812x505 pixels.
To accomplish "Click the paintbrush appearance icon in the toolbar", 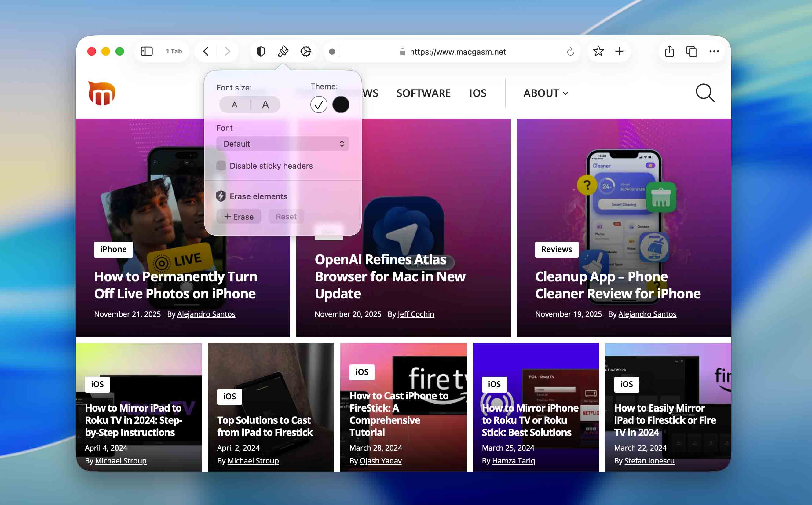I will coord(283,51).
